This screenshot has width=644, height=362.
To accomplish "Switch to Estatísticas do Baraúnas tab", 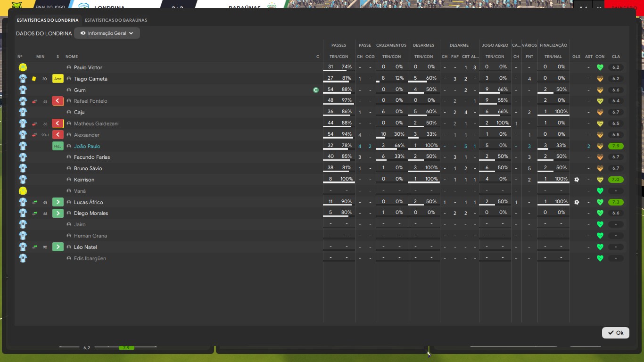I will (116, 20).
